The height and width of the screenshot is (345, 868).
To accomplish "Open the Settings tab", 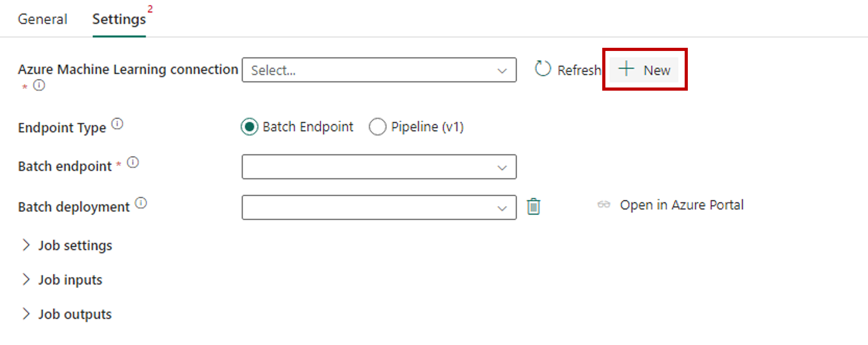I will [x=118, y=19].
